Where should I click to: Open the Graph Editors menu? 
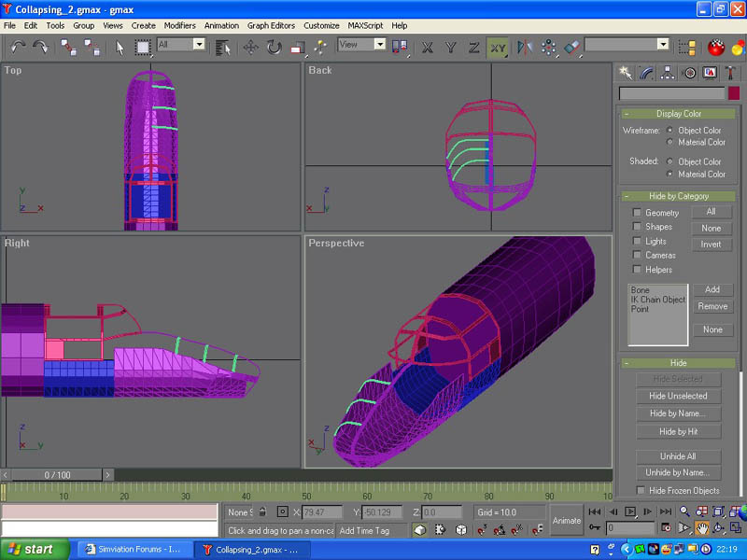[271, 25]
